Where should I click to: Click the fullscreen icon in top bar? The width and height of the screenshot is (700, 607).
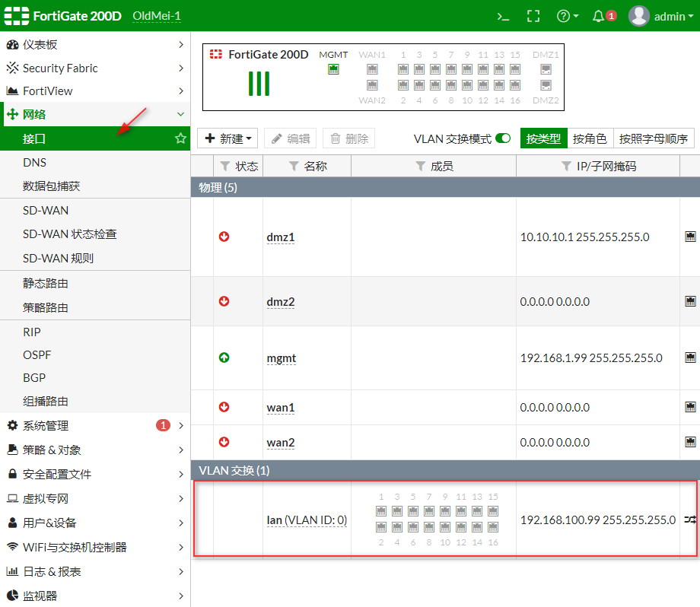click(535, 15)
